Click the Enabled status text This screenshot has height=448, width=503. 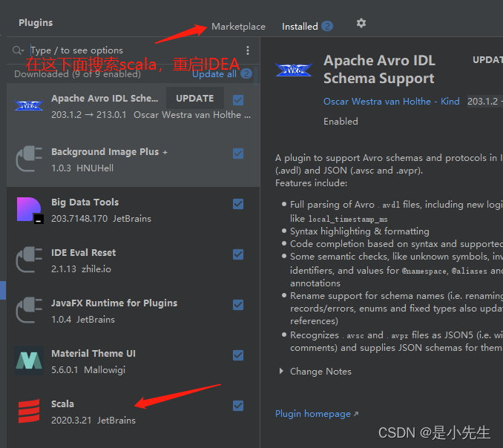(341, 121)
